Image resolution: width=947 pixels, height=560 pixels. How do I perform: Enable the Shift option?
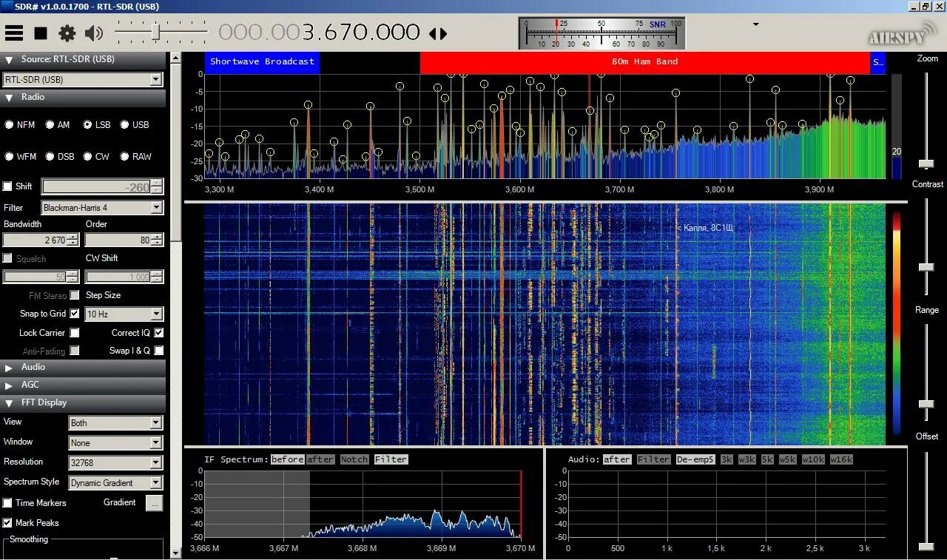[6, 186]
